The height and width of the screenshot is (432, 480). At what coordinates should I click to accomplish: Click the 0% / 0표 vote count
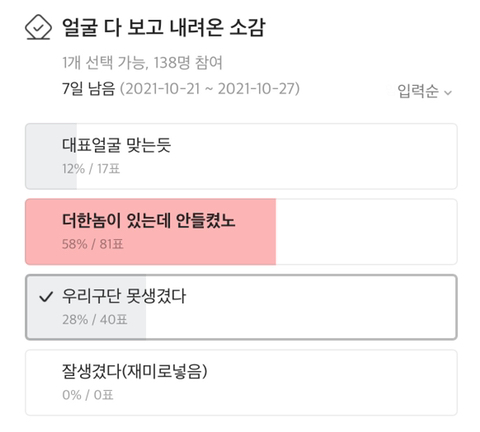88,395
